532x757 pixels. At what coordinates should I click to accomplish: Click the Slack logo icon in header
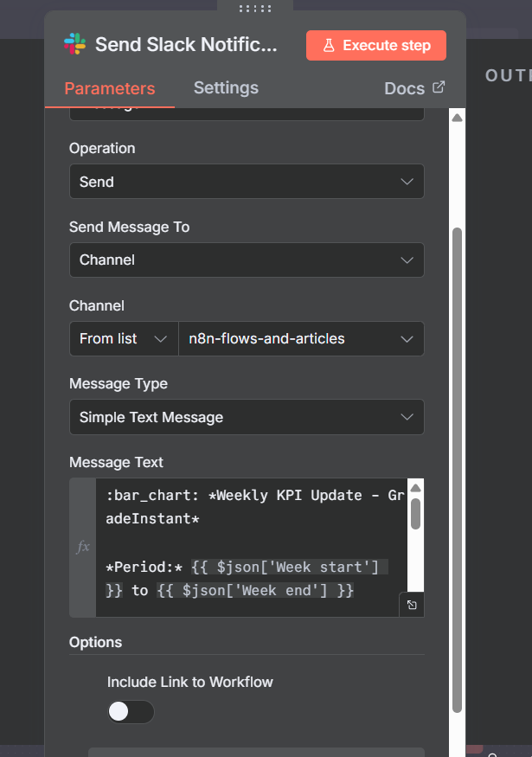[75, 45]
